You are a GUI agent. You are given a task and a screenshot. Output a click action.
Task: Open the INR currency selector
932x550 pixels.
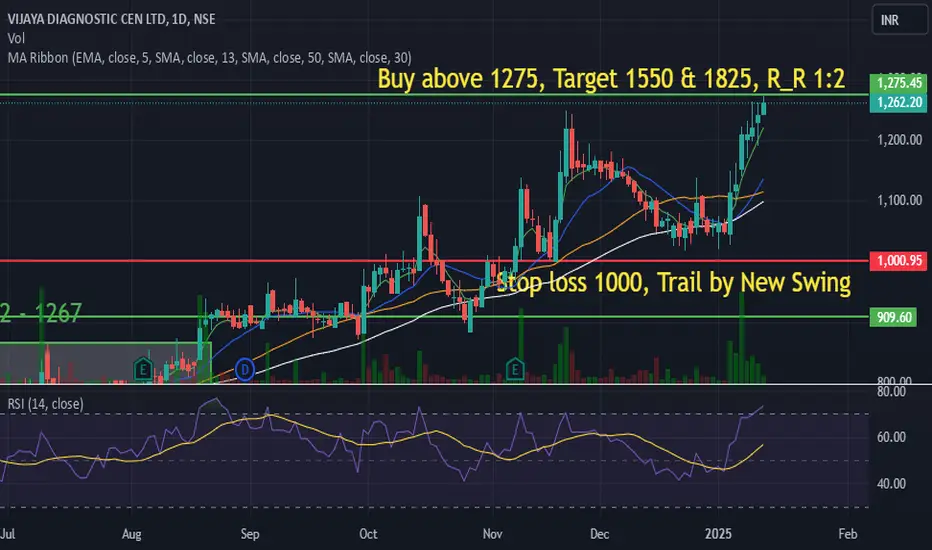tap(899, 20)
